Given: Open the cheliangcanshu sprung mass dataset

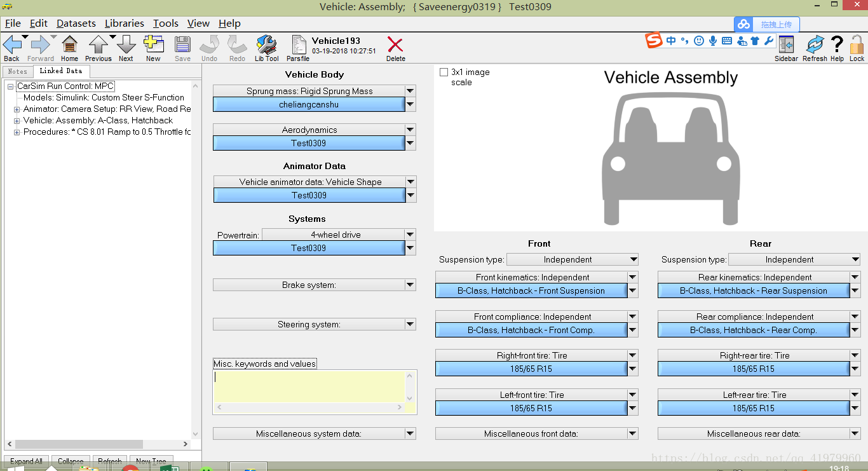Looking at the screenshot, I should point(309,104).
